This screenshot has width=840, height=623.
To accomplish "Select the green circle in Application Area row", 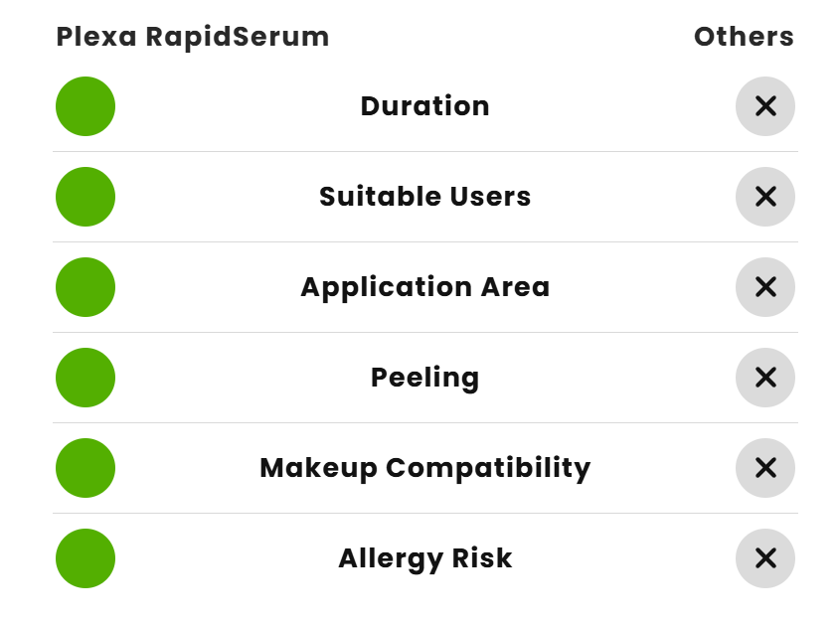I will coord(85,287).
